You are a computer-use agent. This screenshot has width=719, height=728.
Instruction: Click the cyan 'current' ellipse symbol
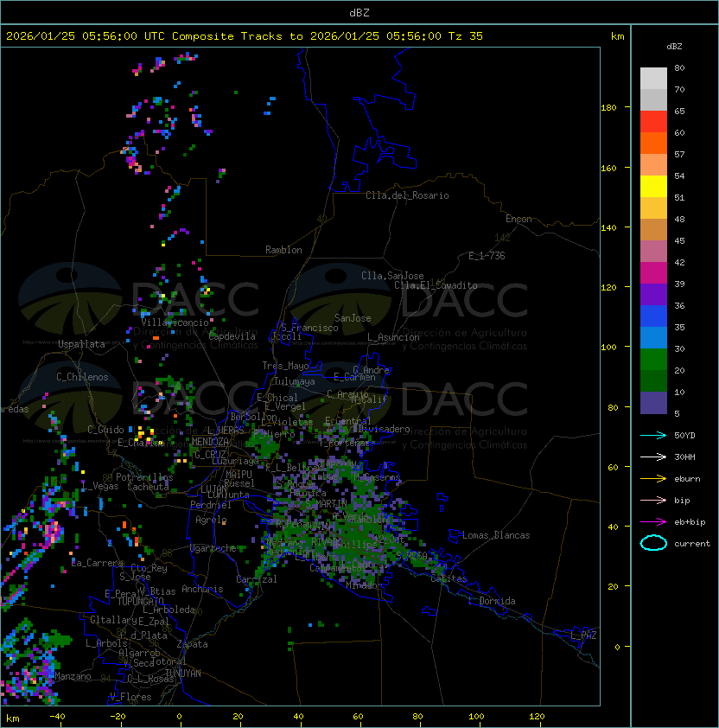[x=653, y=543]
